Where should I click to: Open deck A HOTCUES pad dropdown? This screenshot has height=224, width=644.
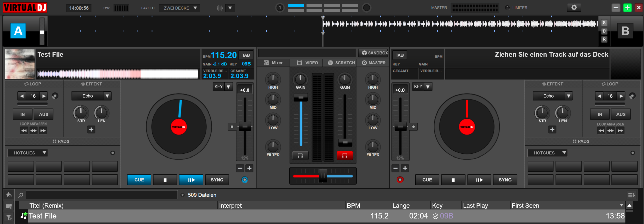point(28,153)
